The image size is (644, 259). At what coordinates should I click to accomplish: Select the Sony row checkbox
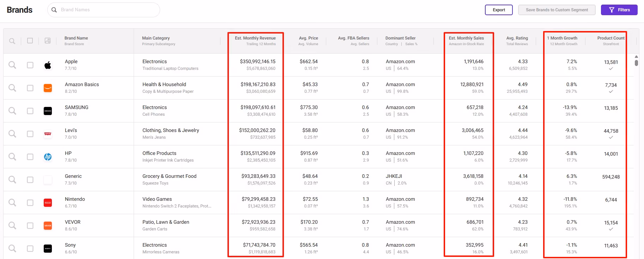pyautogui.click(x=30, y=248)
